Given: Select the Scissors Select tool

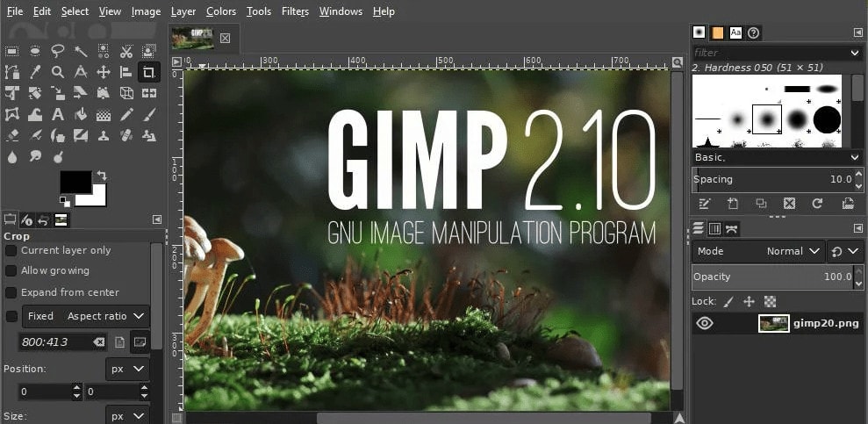Looking at the screenshot, I should (126, 52).
